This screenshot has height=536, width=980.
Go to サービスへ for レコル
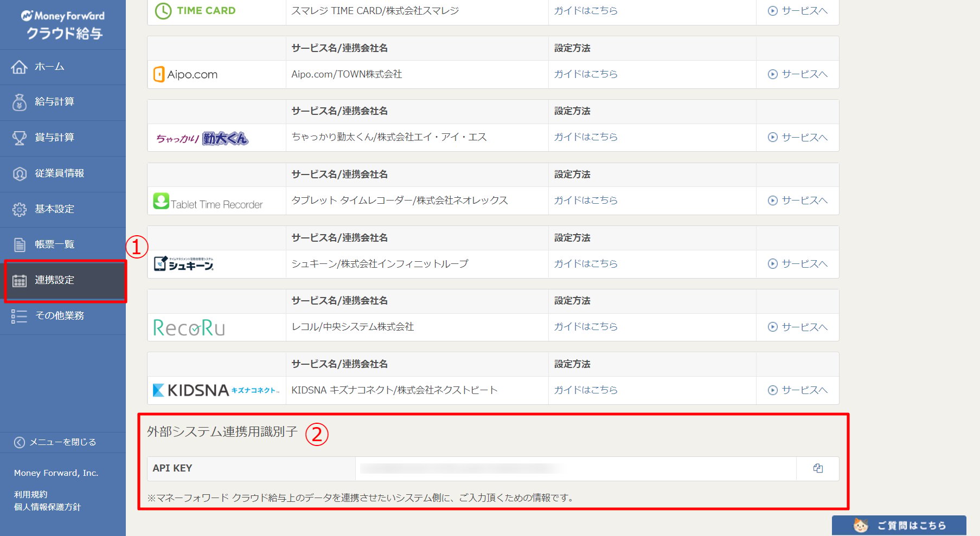pyautogui.click(x=797, y=327)
